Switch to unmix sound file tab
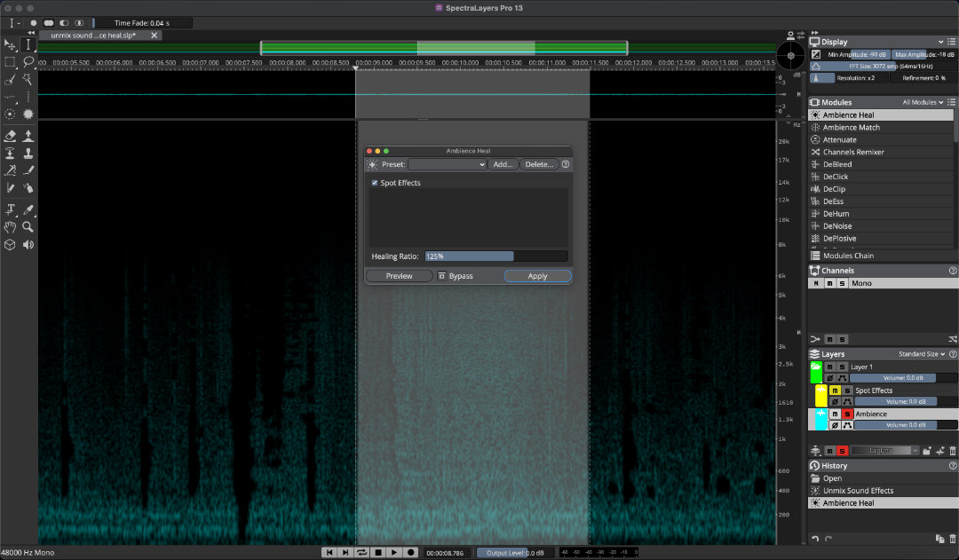The height and width of the screenshot is (560, 959). click(93, 35)
